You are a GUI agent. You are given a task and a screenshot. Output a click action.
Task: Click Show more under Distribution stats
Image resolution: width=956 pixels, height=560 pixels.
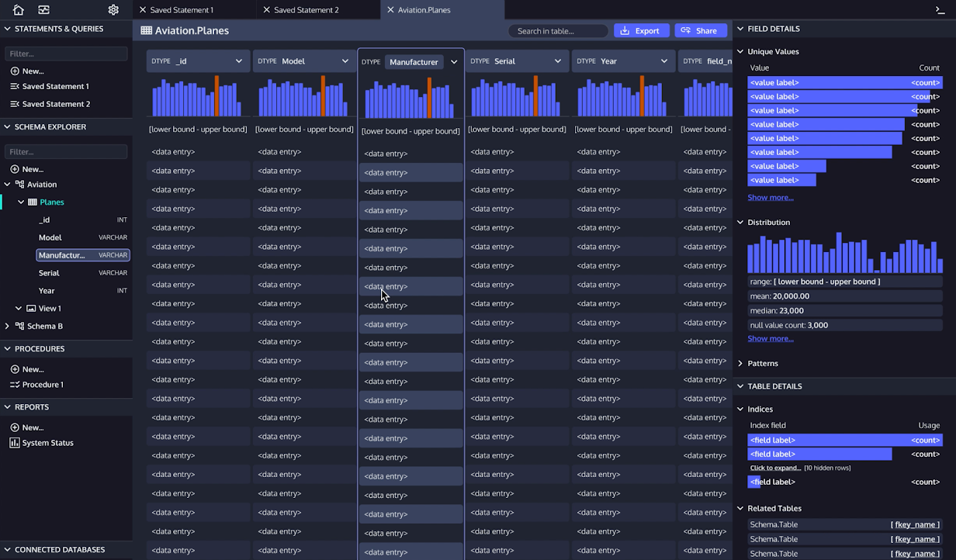771,339
